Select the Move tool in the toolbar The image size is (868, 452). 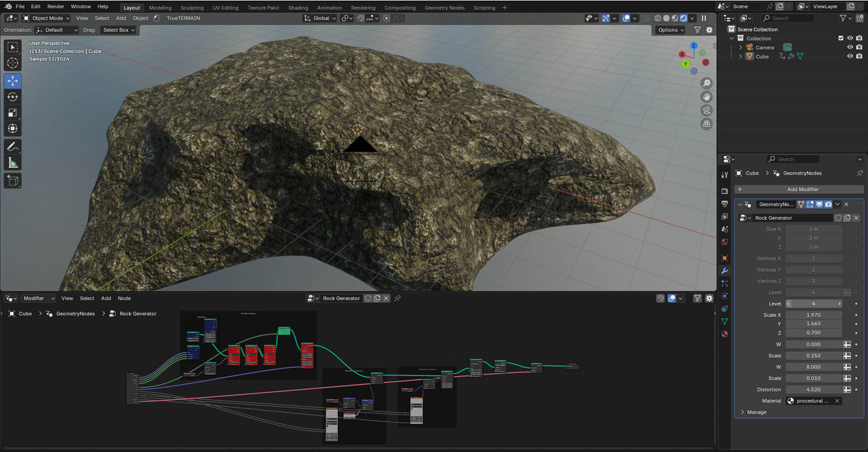click(13, 81)
